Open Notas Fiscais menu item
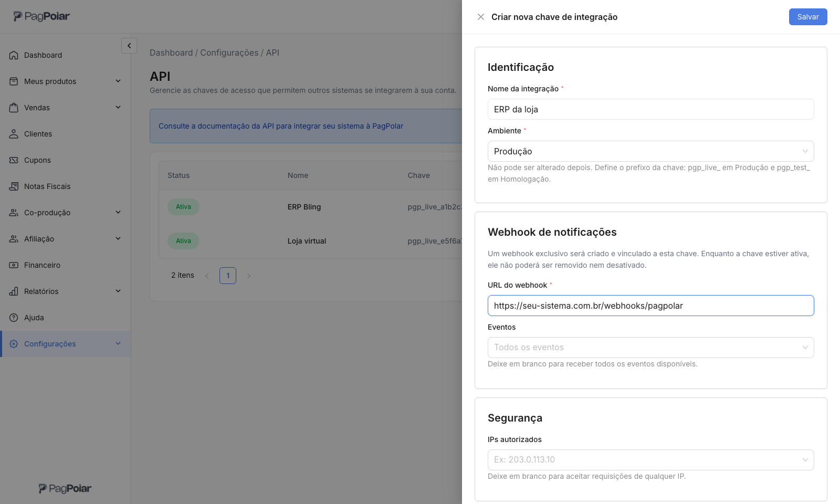 click(65, 186)
